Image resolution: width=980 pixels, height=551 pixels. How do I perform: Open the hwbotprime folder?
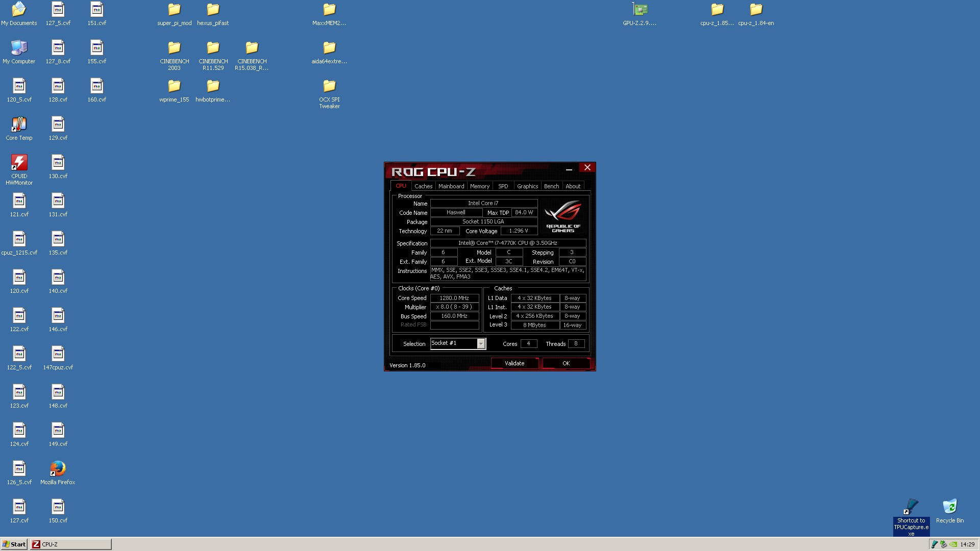[213, 90]
